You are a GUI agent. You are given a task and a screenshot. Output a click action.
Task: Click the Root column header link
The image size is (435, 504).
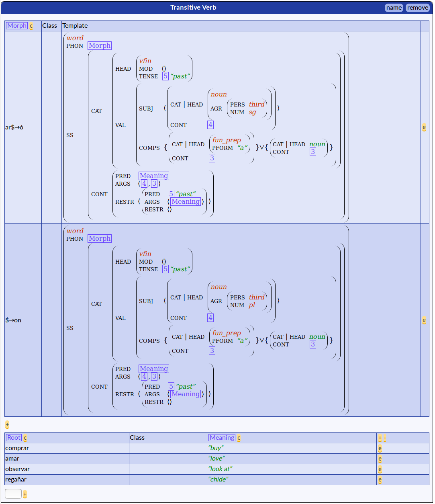click(14, 438)
